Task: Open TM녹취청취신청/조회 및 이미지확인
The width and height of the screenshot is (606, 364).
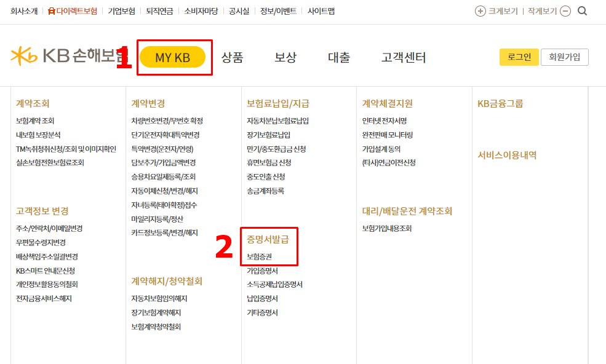Action: pyautogui.click(x=66, y=149)
